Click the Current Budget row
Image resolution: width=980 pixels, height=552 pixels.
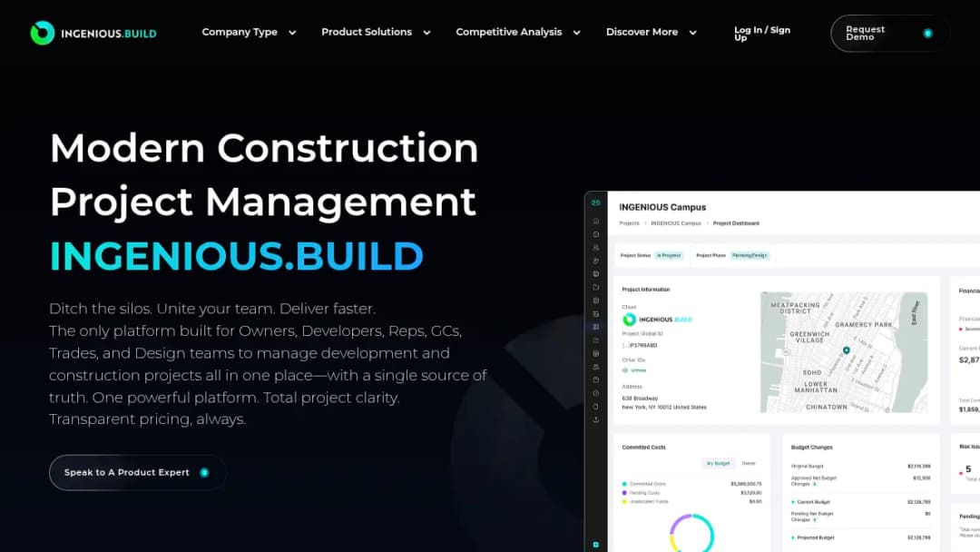(x=860, y=502)
